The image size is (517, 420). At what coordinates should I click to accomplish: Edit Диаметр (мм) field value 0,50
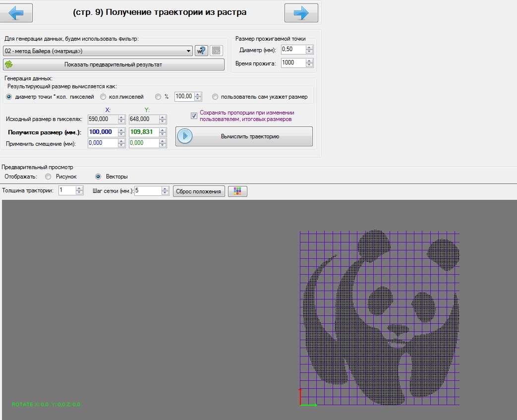(x=293, y=50)
